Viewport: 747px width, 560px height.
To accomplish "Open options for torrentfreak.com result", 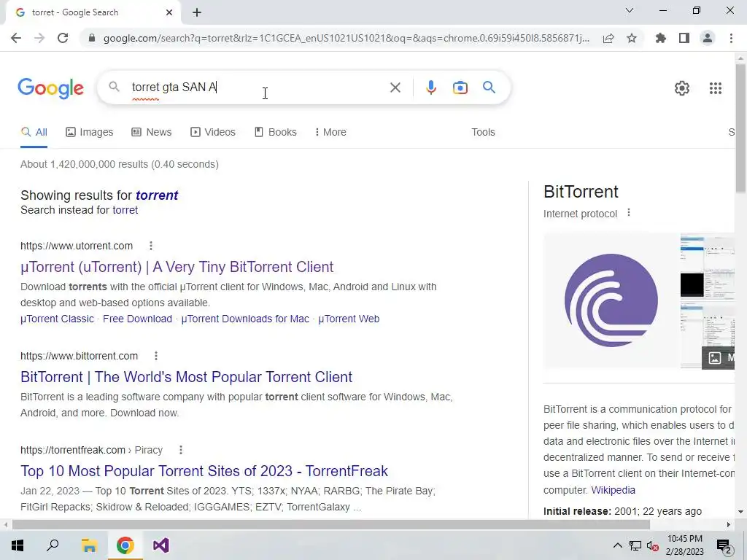I will pyautogui.click(x=181, y=449).
